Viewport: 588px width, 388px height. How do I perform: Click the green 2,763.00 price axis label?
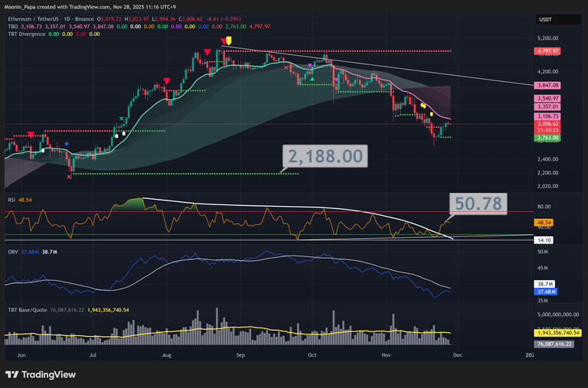[547, 137]
